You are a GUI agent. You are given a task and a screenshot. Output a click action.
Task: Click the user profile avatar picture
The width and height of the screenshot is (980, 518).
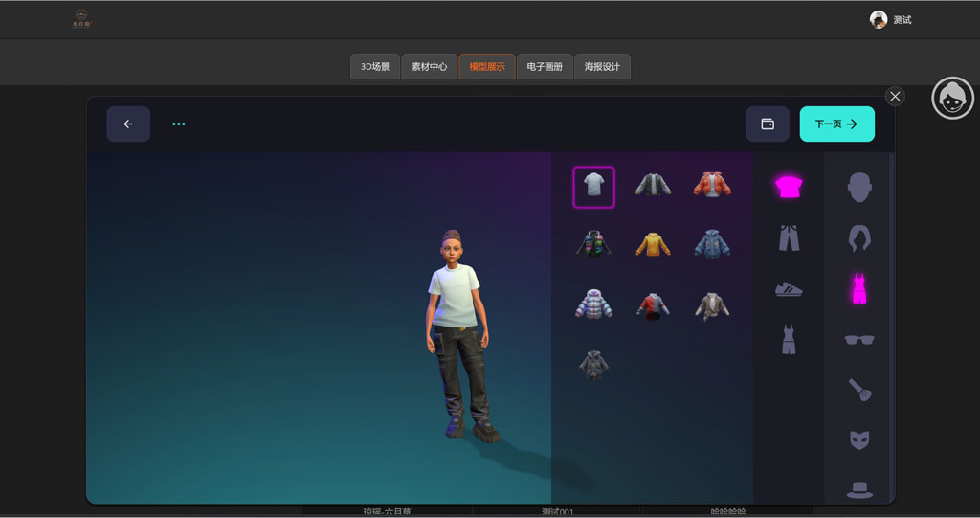click(x=879, y=20)
